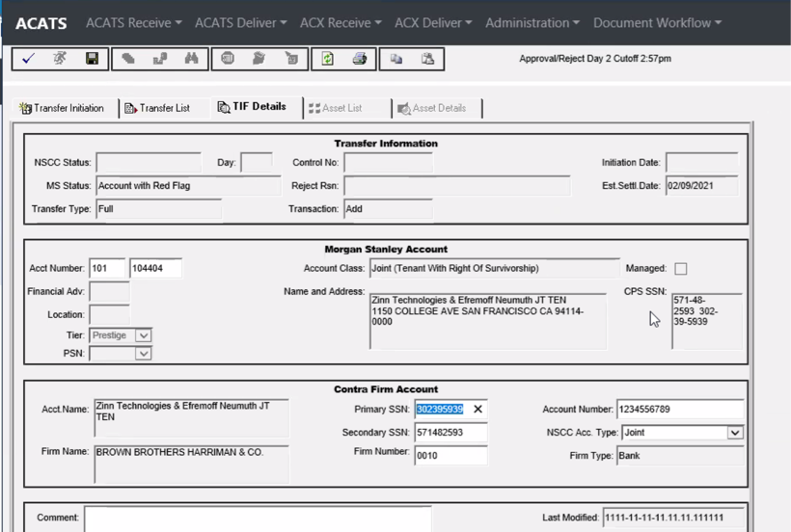
Task: Click the binoculars search icon
Action: (191, 59)
